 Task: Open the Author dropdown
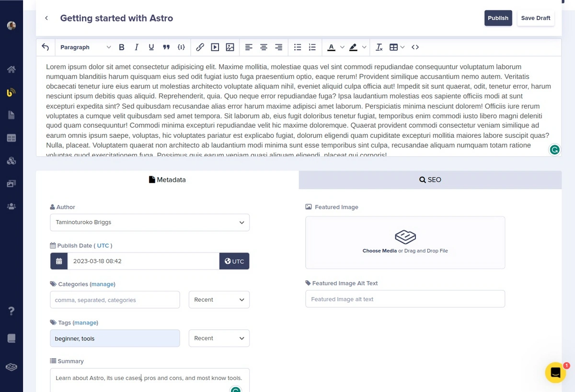(x=149, y=223)
